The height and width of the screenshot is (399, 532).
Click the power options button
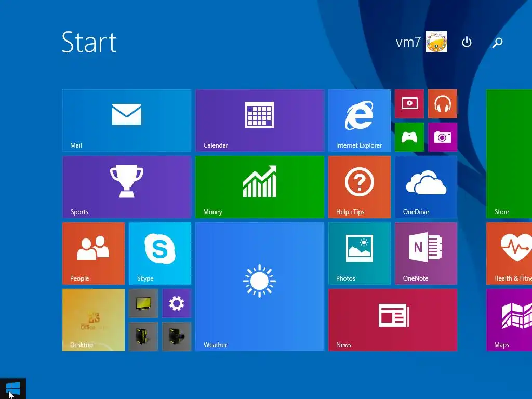pos(467,42)
